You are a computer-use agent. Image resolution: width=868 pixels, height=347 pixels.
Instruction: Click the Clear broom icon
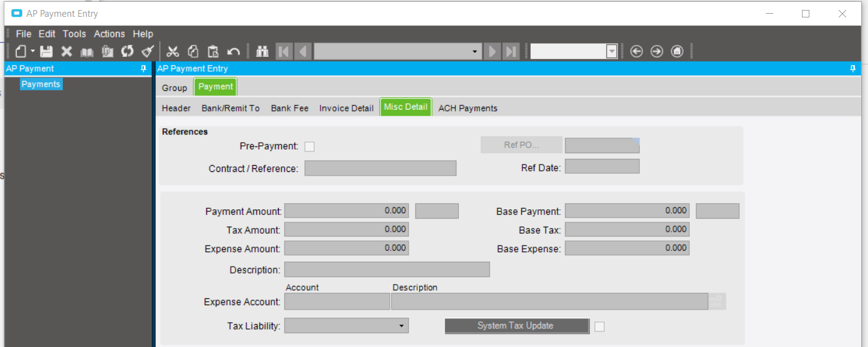coord(147,52)
